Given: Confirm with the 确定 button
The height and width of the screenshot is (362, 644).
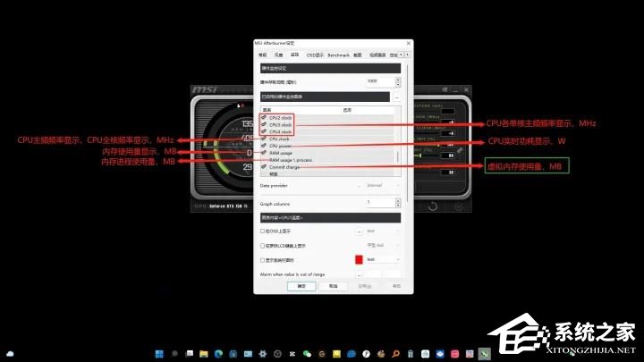Looking at the screenshot, I should pos(301,286).
